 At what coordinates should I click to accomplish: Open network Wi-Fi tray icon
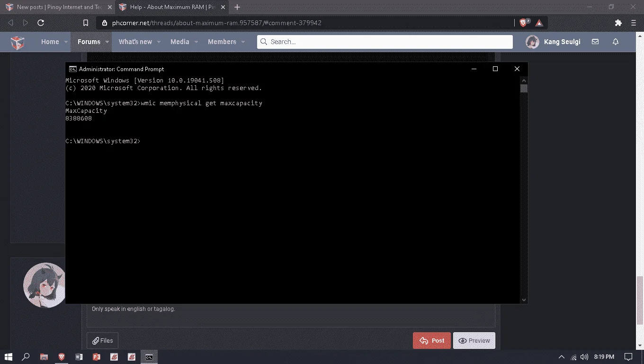point(573,357)
